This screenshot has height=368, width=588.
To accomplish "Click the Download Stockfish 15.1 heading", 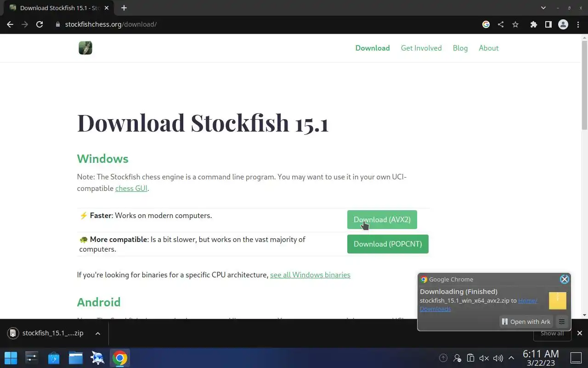I will coord(203,123).
